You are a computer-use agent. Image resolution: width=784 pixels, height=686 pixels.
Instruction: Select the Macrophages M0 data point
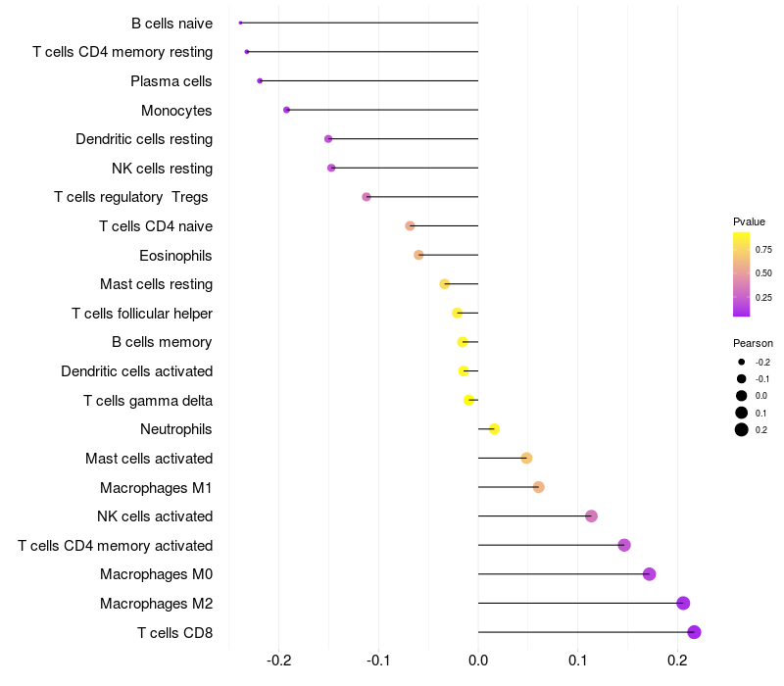click(x=649, y=574)
